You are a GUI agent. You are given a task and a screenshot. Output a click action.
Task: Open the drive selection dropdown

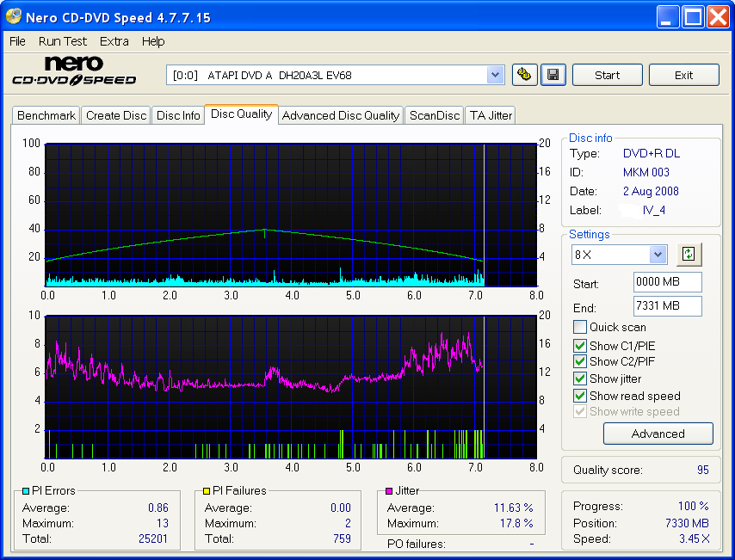tap(495, 75)
